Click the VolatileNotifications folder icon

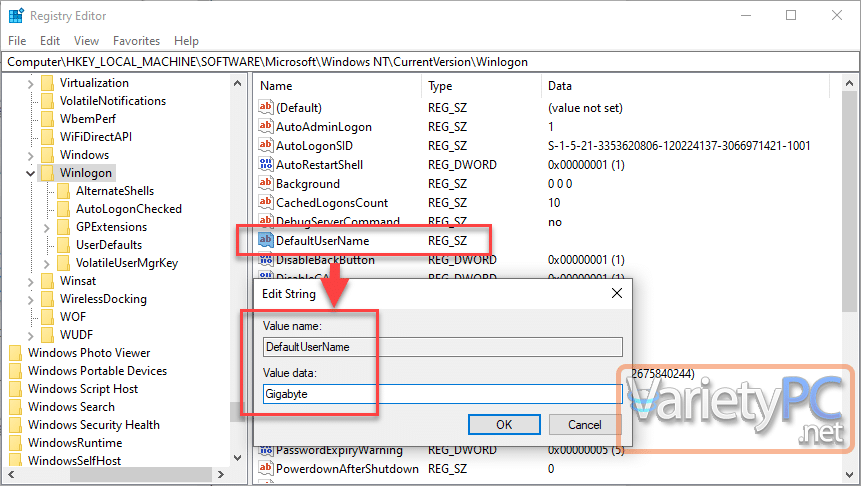[x=48, y=101]
